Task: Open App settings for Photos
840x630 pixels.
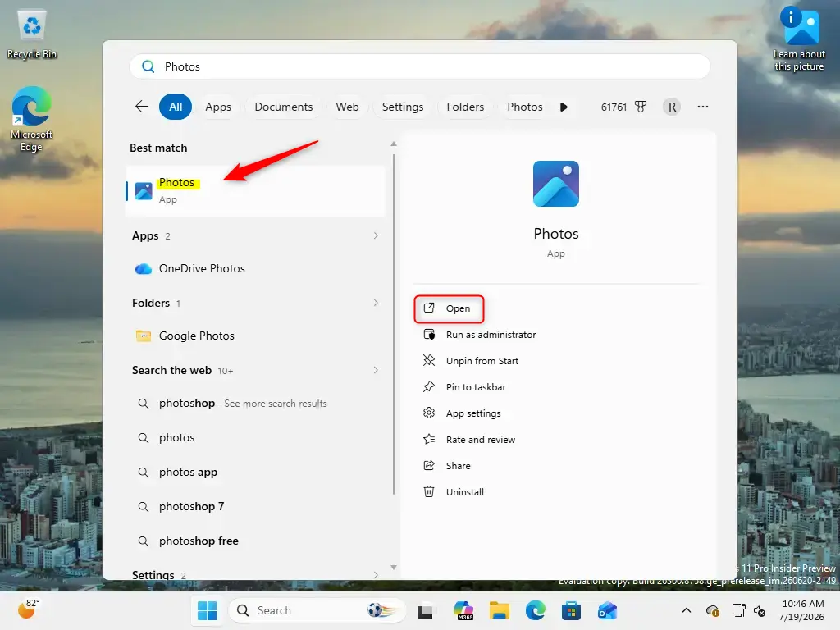Action: tap(473, 413)
